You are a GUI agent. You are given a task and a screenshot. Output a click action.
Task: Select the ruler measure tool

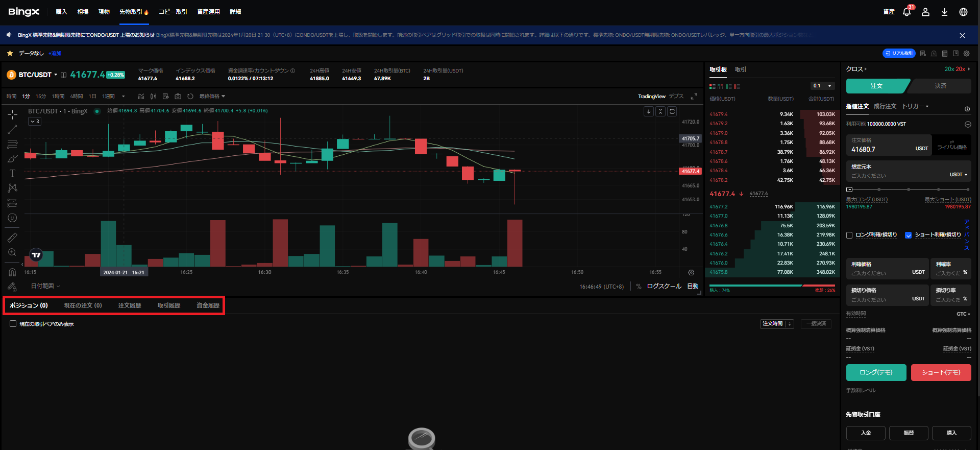[12, 238]
